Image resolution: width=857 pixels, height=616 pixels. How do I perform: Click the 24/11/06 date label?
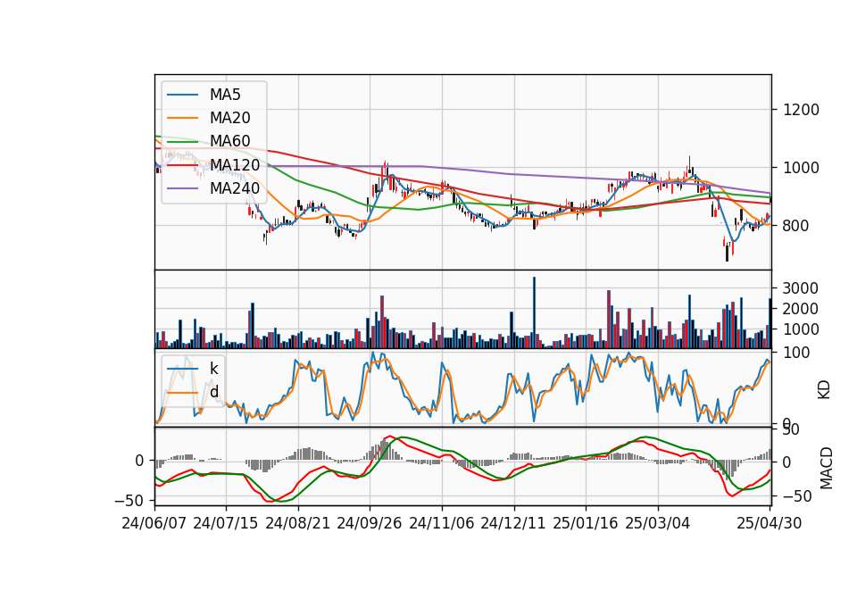(x=442, y=523)
